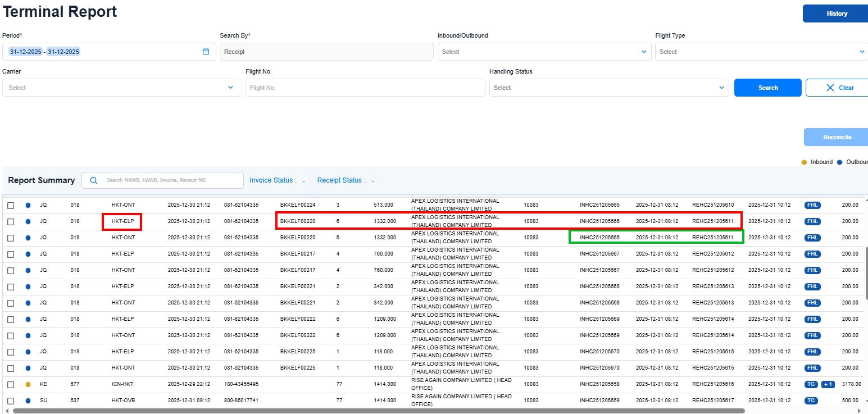The width and height of the screenshot is (868, 414).
Task: Click the FHL badge on the HKT-ELP BKKELF00220 row
Action: [x=812, y=221]
